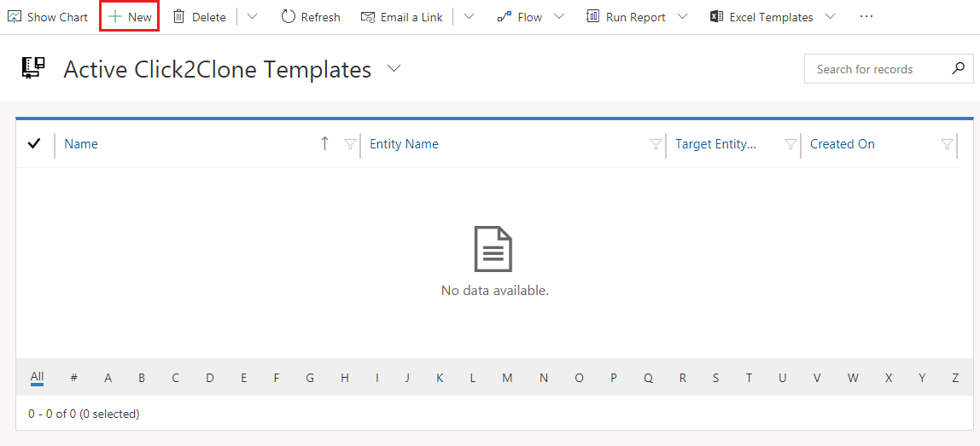Image resolution: width=980 pixels, height=446 pixels.
Task: Open the Entity Name column filter
Action: pyautogui.click(x=656, y=144)
